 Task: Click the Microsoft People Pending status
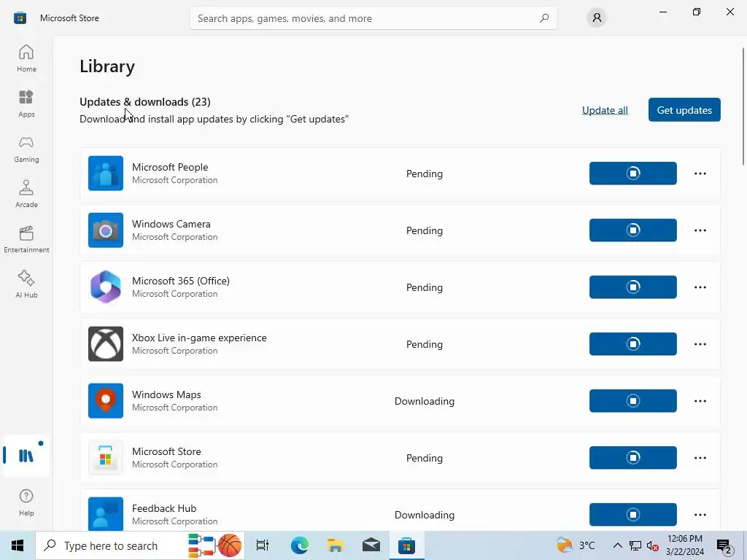[x=425, y=174]
